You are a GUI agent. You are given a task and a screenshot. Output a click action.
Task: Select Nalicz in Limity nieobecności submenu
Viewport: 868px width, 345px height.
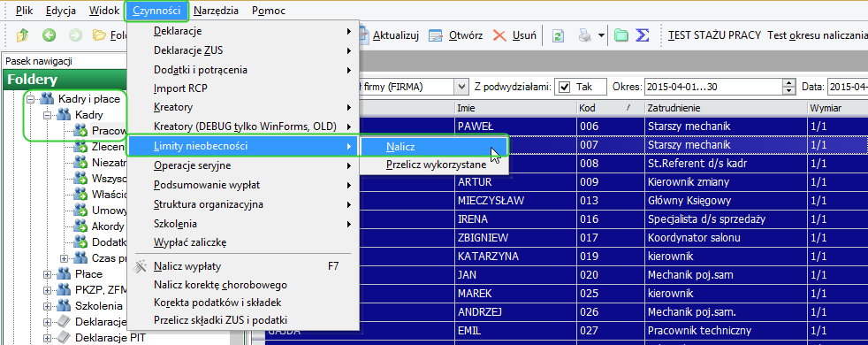434,147
